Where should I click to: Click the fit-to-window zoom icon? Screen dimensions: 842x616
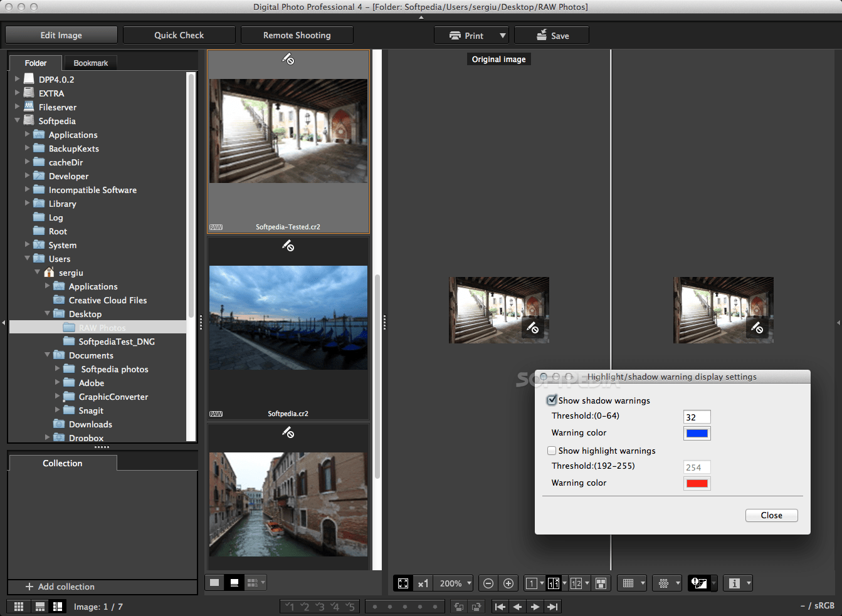pos(403,583)
